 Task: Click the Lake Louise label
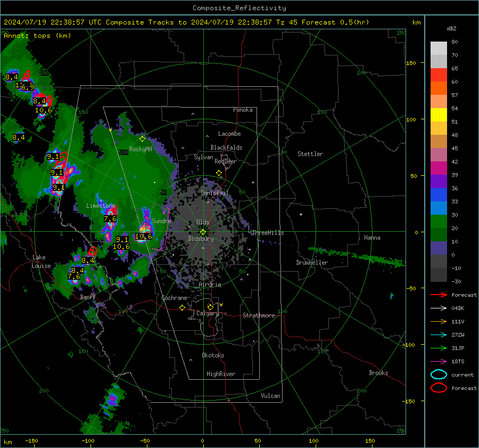pos(41,262)
